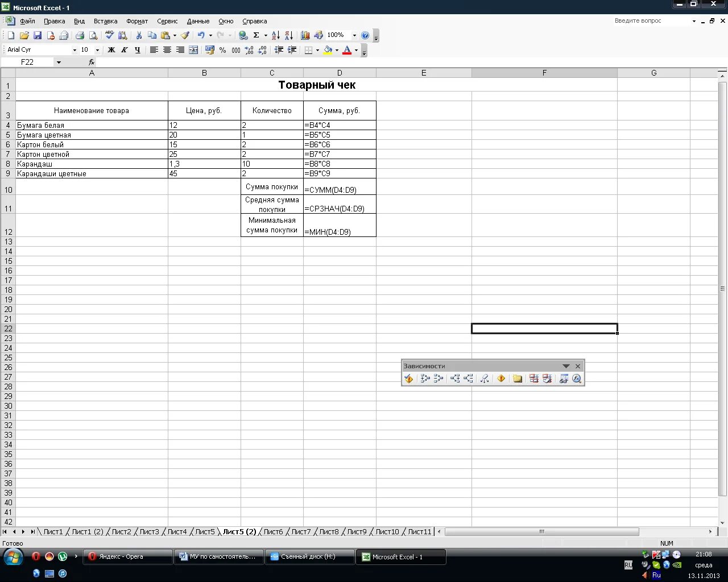Screen dimensions: 728x582
Task: Open the Вставка menu
Action: tap(105, 21)
